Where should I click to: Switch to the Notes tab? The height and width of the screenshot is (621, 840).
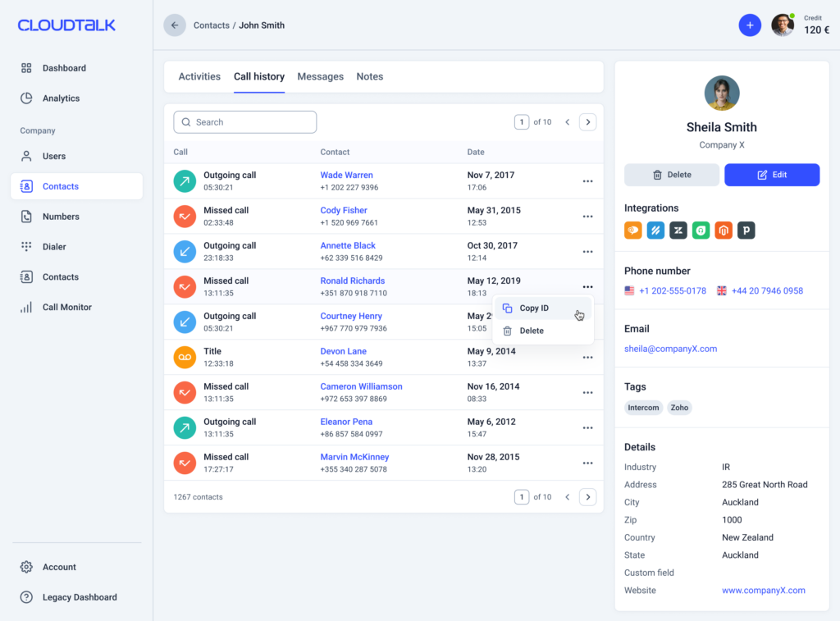click(369, 77)
